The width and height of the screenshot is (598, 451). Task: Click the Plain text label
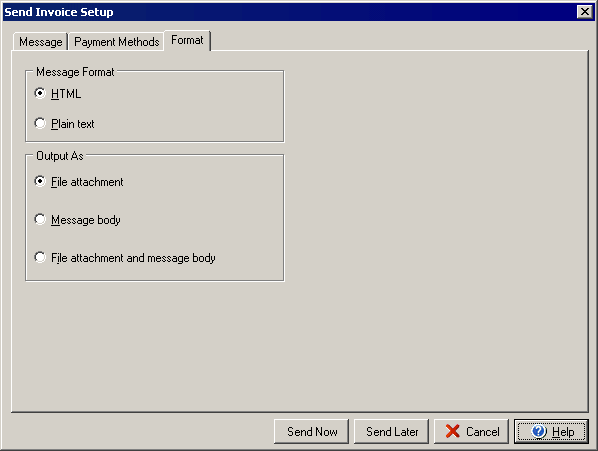[72, 124]
